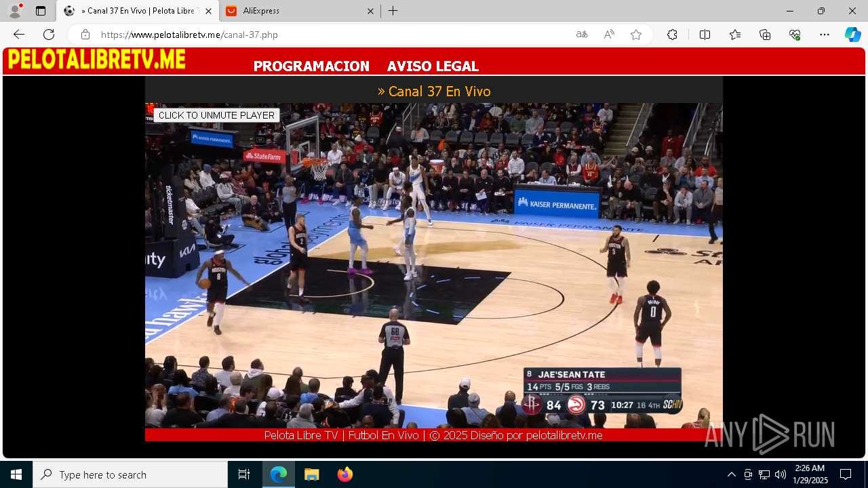Screen dimensions: 868x488
Task: View site information lock icon
Action: click(x=85, y=35)
